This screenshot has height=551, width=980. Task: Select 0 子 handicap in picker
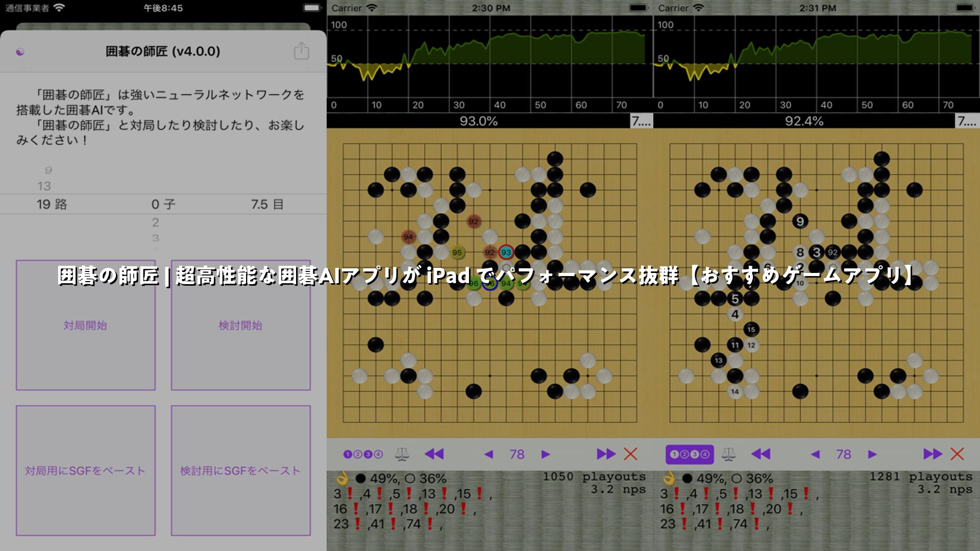(163, 205)
